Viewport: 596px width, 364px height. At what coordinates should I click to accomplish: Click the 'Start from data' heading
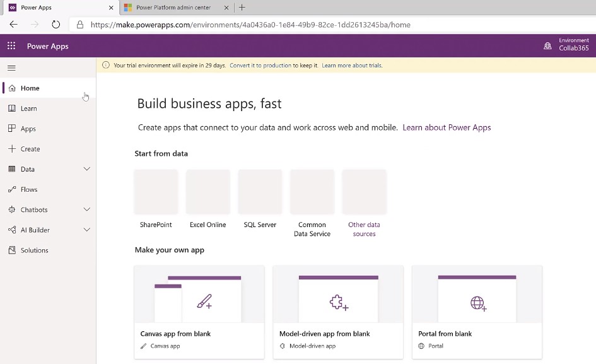coord(161,154)
